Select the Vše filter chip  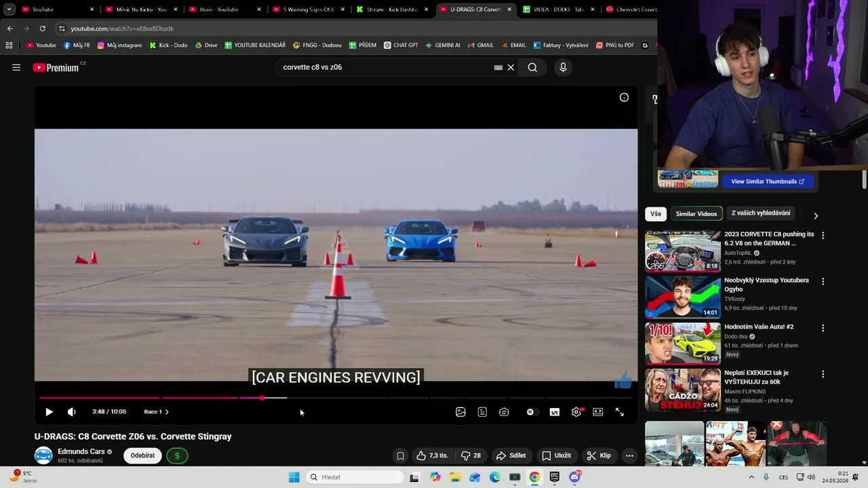[656, 213]
